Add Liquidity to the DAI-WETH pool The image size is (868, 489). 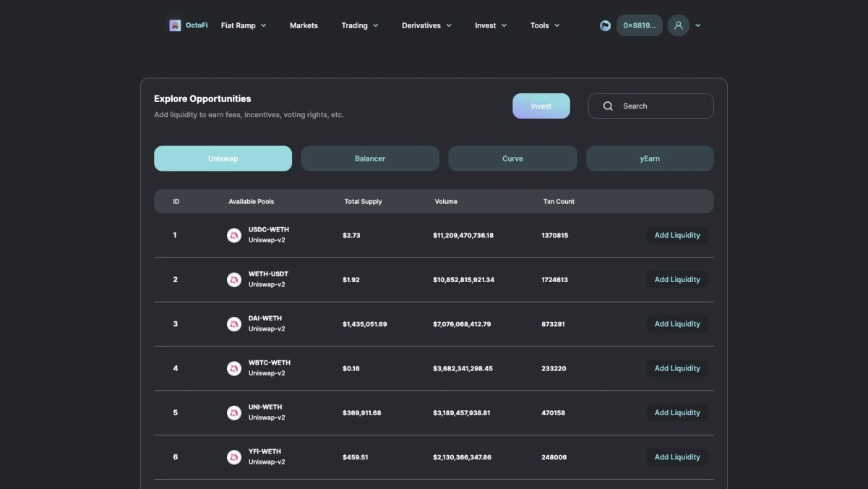(677, 324)
